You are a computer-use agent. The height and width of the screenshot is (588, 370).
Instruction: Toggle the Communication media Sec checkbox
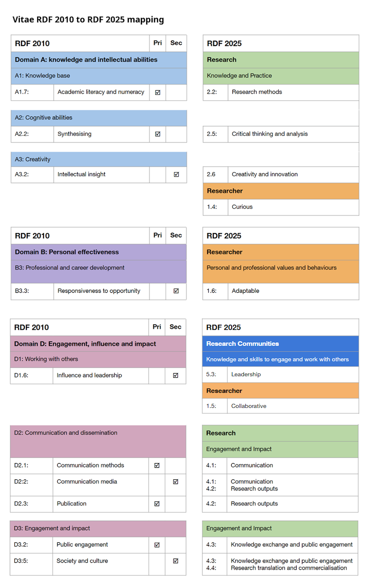175,481
